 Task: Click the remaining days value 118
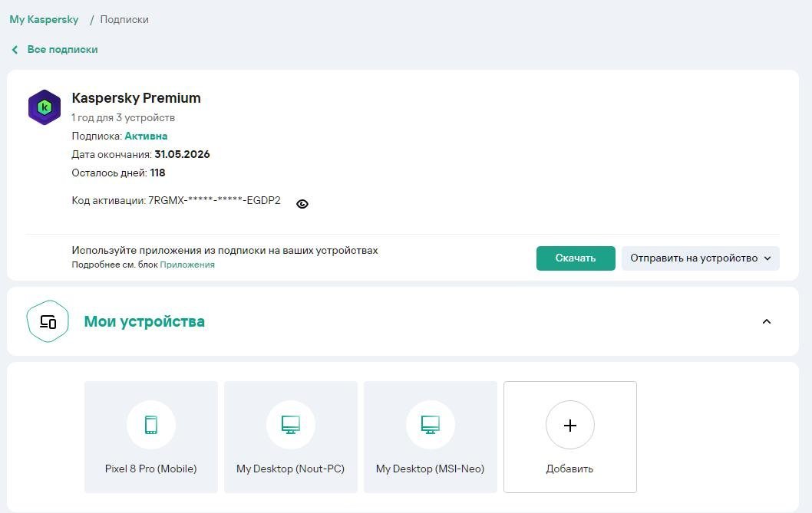pos(158,173)
